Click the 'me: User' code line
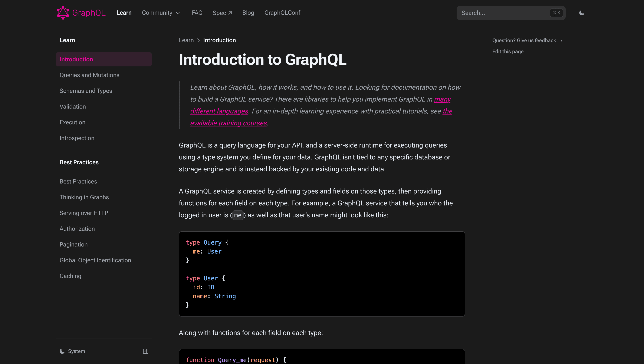The width and height of the screenshot is (644, 364). tap(207, 251)
